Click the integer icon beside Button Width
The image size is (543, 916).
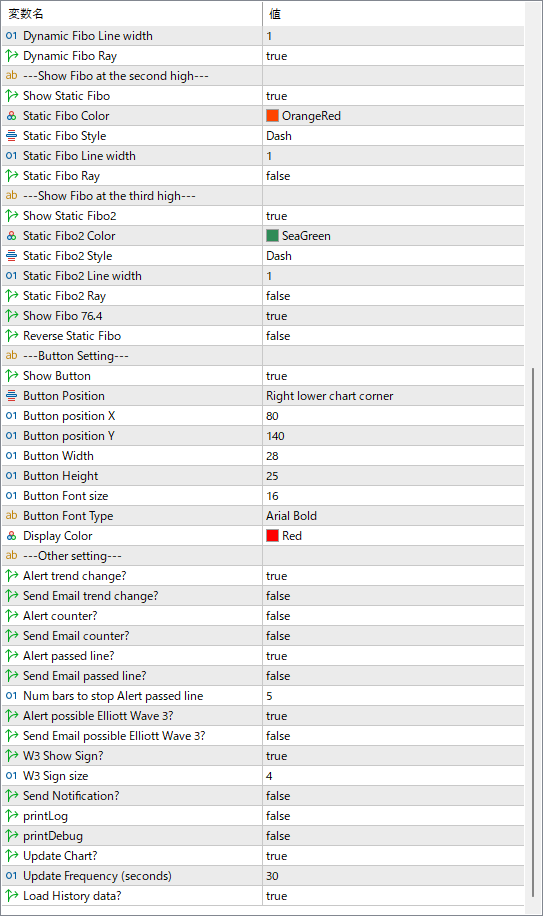12,456
